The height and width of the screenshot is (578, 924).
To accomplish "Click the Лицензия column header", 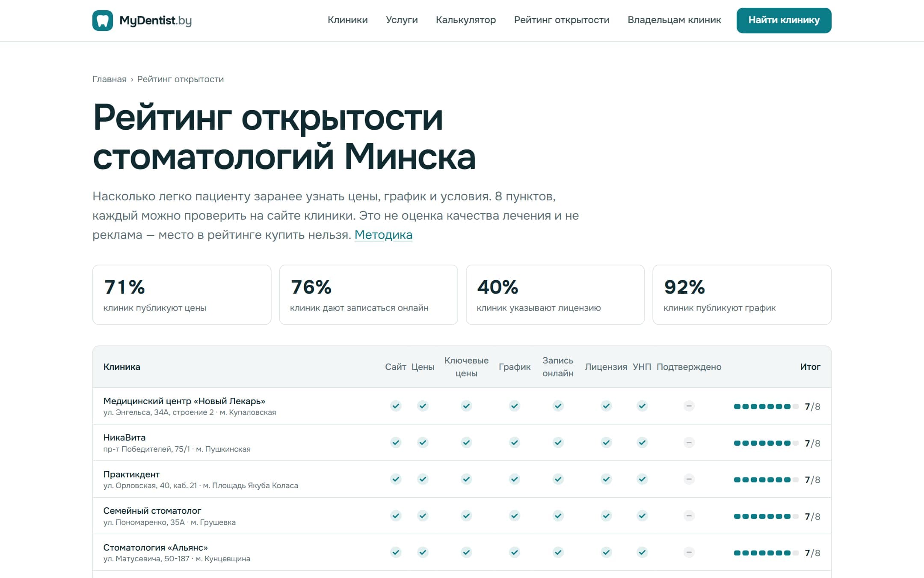I will coord(606,367).
